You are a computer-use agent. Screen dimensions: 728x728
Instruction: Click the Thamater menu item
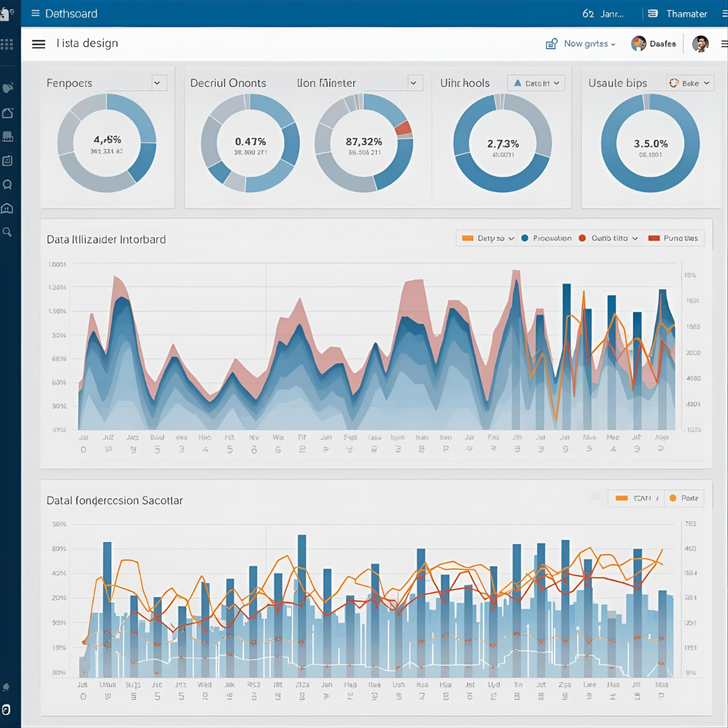coord(686,13)
